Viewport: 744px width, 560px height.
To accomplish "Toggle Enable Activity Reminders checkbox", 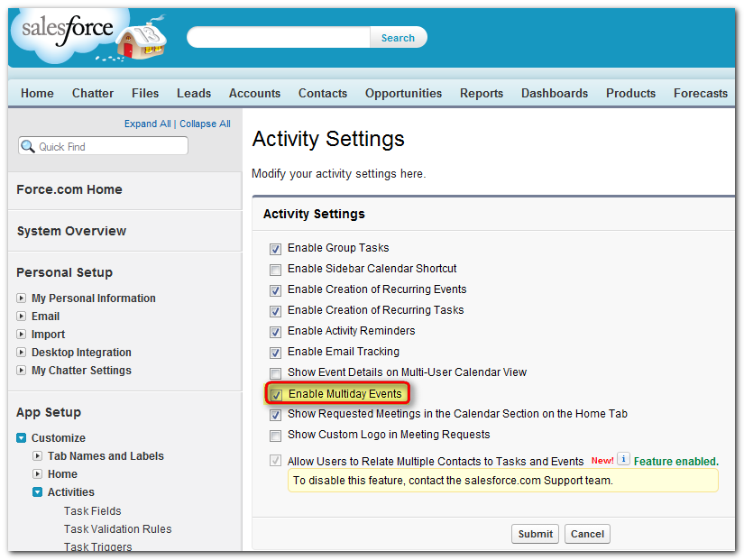I will pos(275,332).
